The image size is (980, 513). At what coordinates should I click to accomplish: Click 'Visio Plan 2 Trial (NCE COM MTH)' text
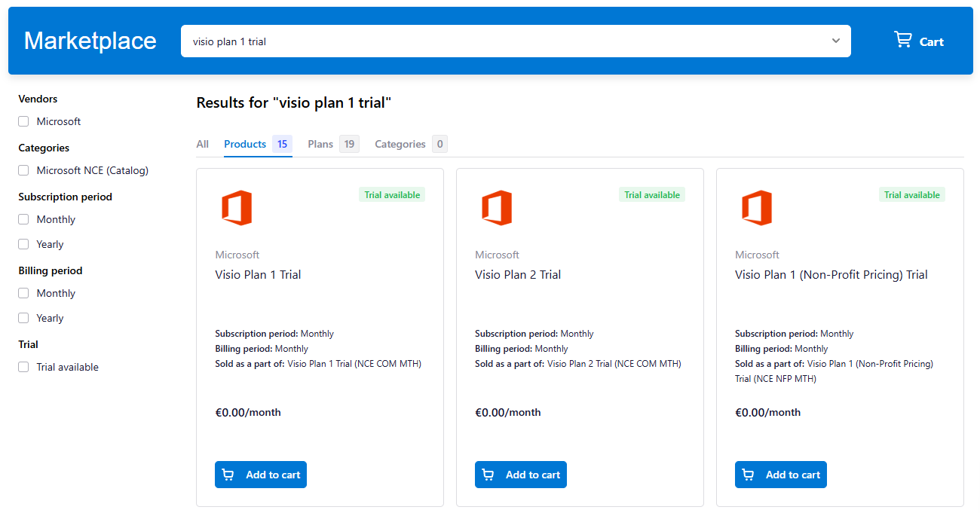point(614,364)
